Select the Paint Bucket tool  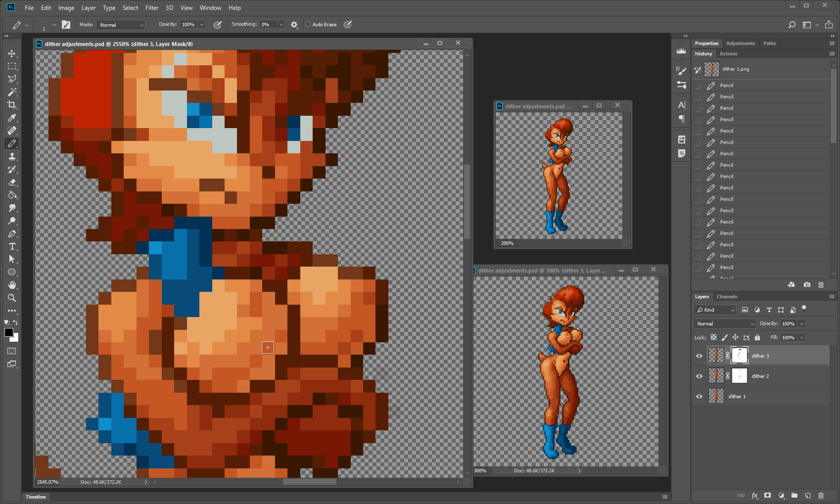pos(12,195)
